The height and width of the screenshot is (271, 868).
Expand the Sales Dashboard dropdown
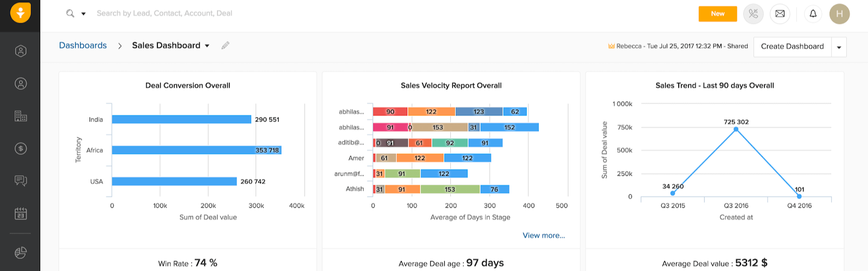(207, 46)
